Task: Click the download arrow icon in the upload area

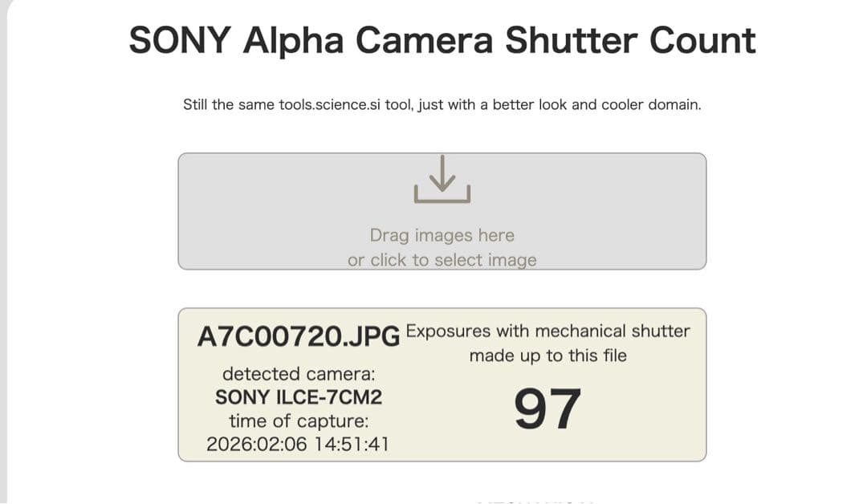Action: pos(441,182)
